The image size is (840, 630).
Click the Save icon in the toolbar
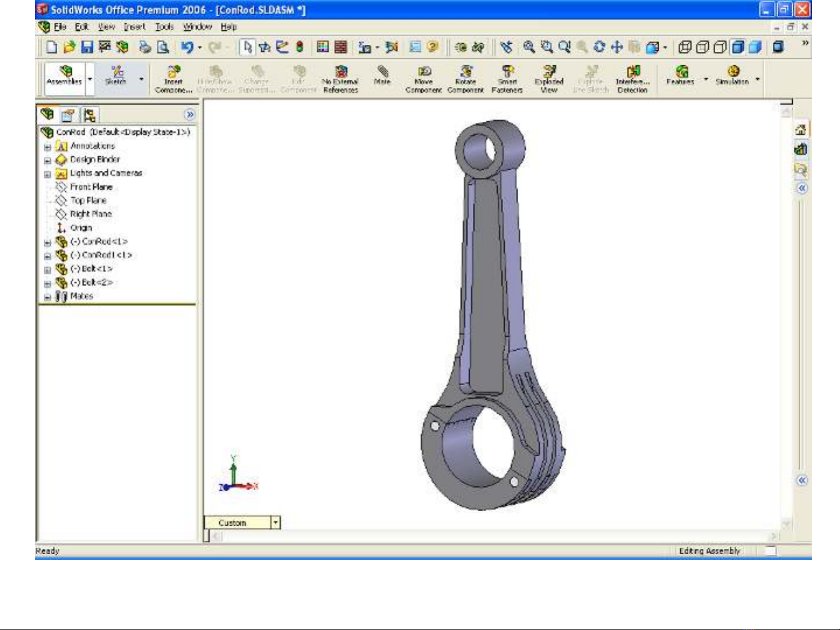[x=87, y=47]
